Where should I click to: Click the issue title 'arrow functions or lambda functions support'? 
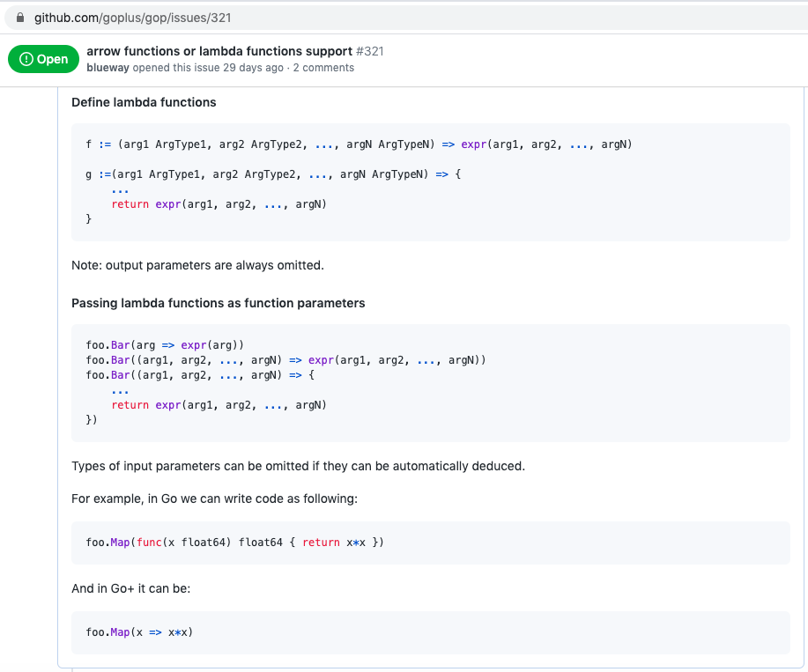(x=219, y=51)
